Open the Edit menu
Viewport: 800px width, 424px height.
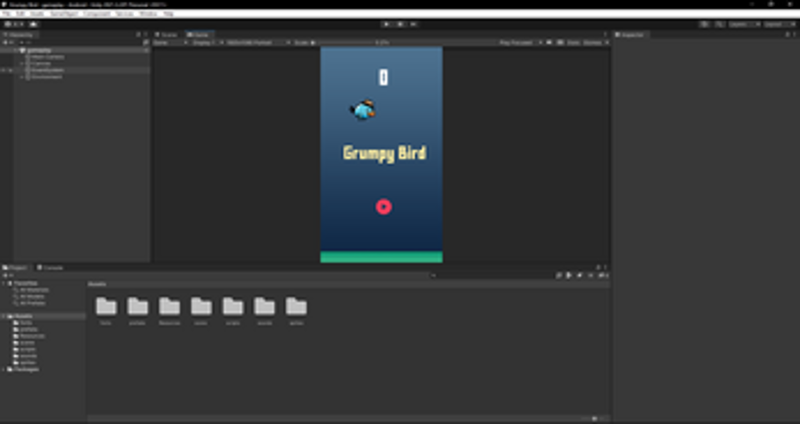20,14
